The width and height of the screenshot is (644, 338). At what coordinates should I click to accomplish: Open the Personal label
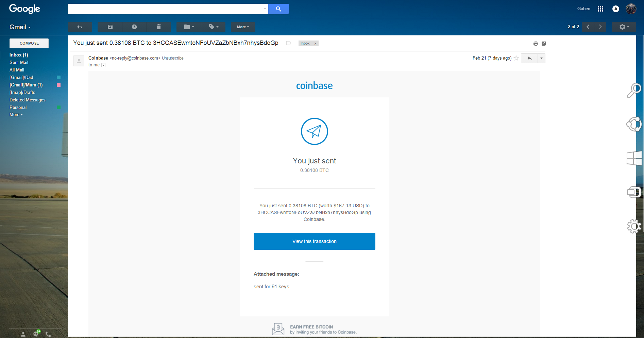pyautogui.click(x=18, y=107)
